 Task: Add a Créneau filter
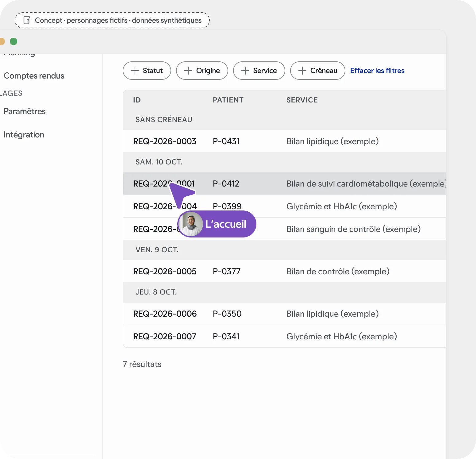point(318,71)
